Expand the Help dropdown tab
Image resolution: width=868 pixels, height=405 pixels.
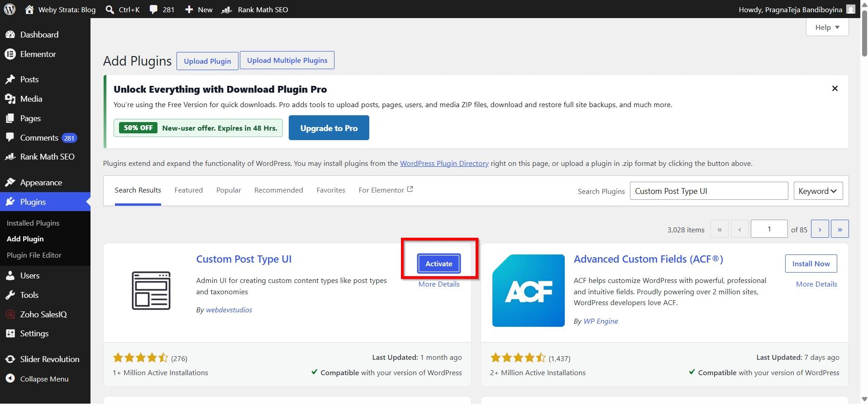pyautogui.click(x=827, y=27)
